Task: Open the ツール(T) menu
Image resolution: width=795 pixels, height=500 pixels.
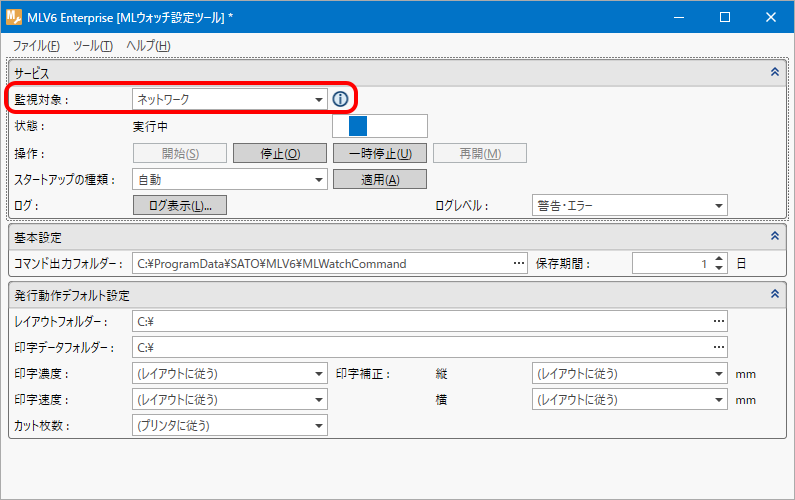Action: point(93,46)
